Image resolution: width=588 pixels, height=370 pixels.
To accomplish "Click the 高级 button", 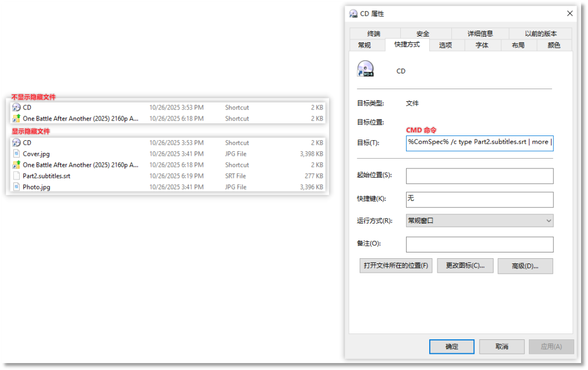I will click(x=525, y=265).
